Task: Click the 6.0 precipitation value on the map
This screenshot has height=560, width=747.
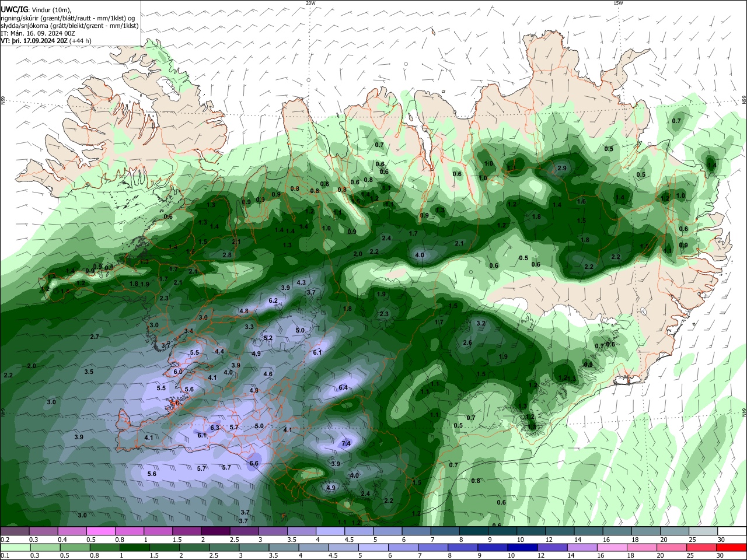Action: click(x=178, y=372)
